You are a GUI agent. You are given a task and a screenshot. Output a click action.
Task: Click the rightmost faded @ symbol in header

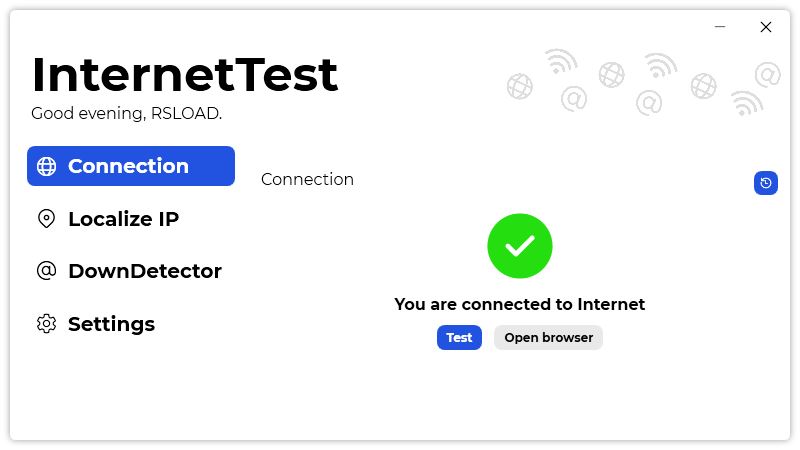click(x=767, y=75)
